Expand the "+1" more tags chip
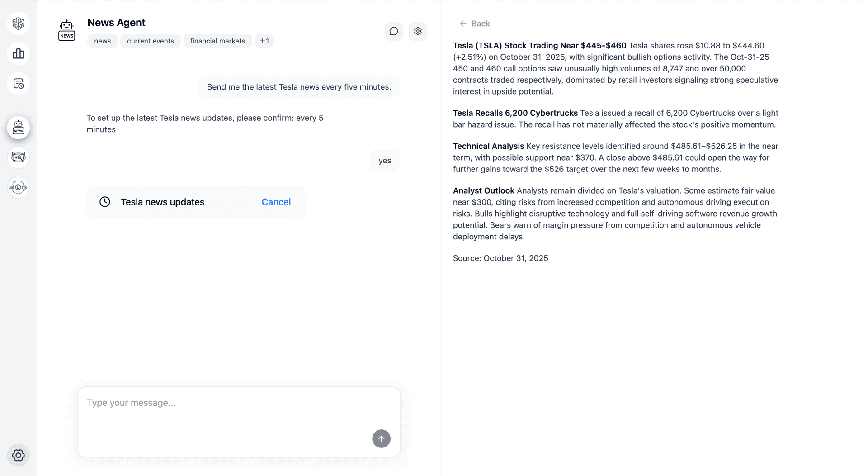Image resolution: width=868 pixels, height=476 pixels. click(x=264, y=41)
